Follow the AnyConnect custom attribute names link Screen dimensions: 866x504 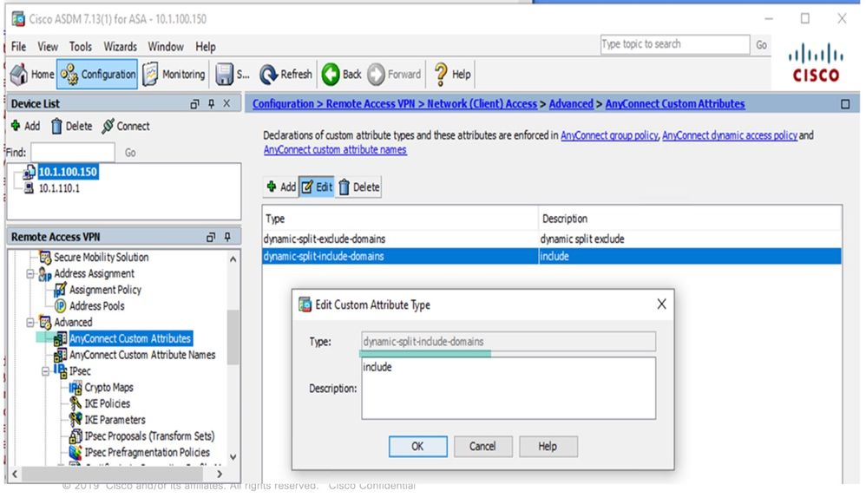[x=335, y=149]
